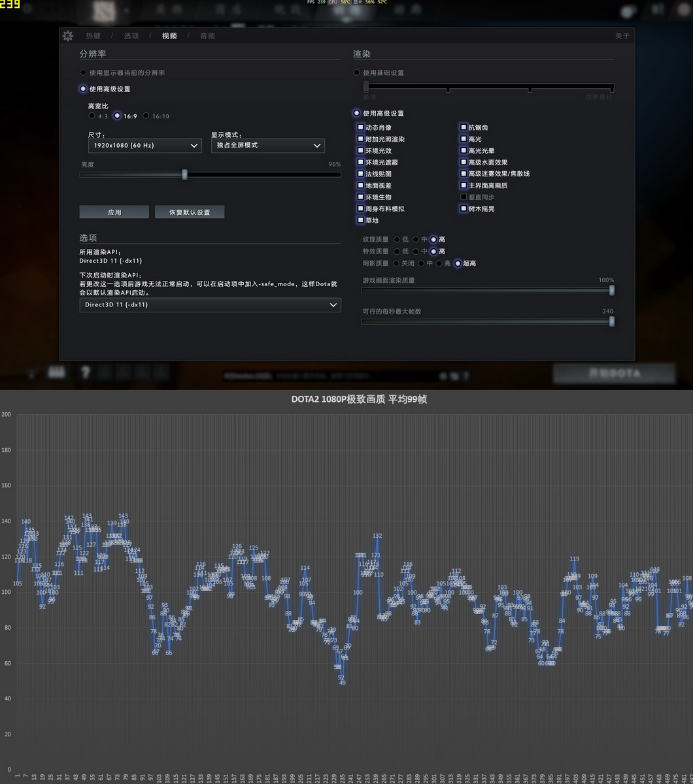Open the Direct3D 11 rendering API dropdown
Screen dimensions: 693x784
(x=210, y=305)
